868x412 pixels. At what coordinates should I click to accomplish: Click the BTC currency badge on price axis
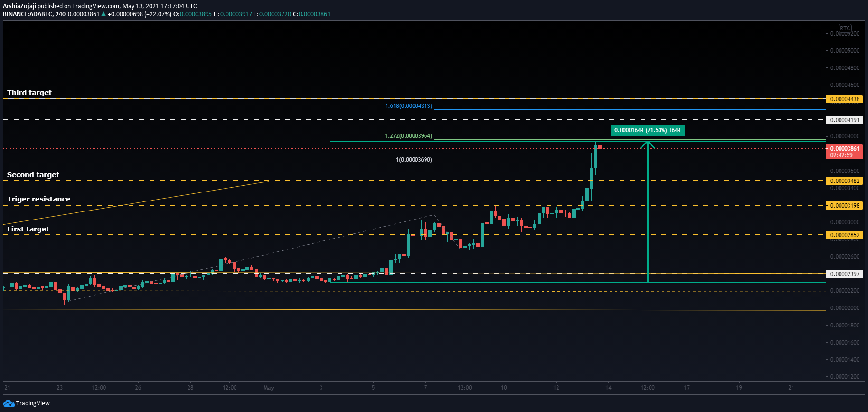(x=845, y=29)
